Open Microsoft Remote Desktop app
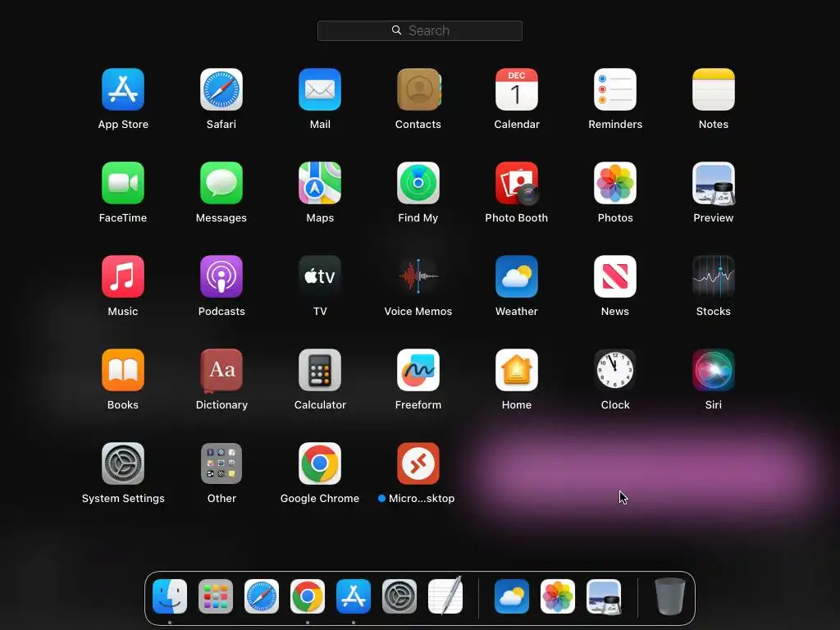This screenshot has width=840, height=630. (x=418, y=463)
